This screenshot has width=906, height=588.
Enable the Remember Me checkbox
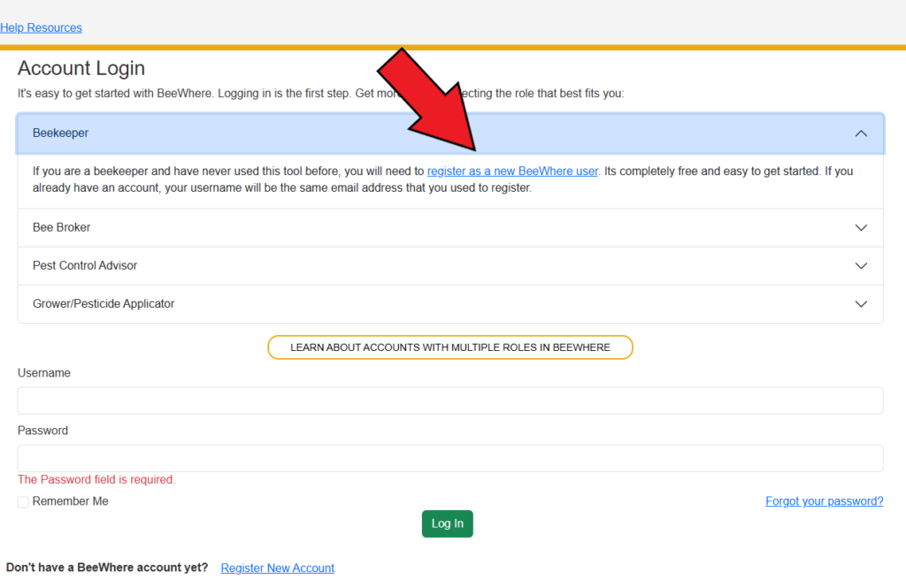click(x=22, y=501)
